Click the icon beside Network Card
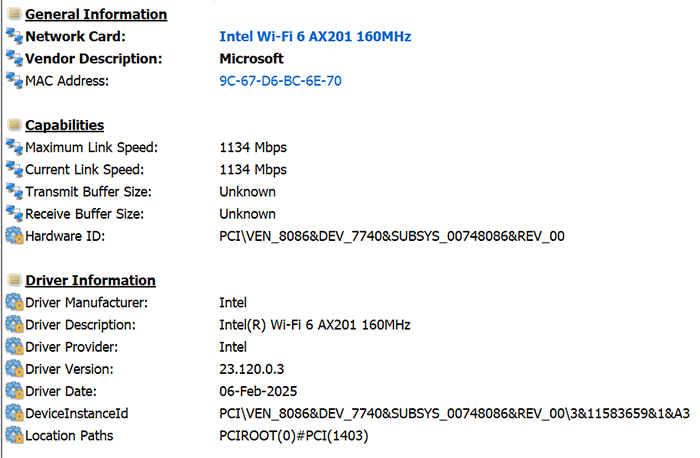 pos(14,37)
